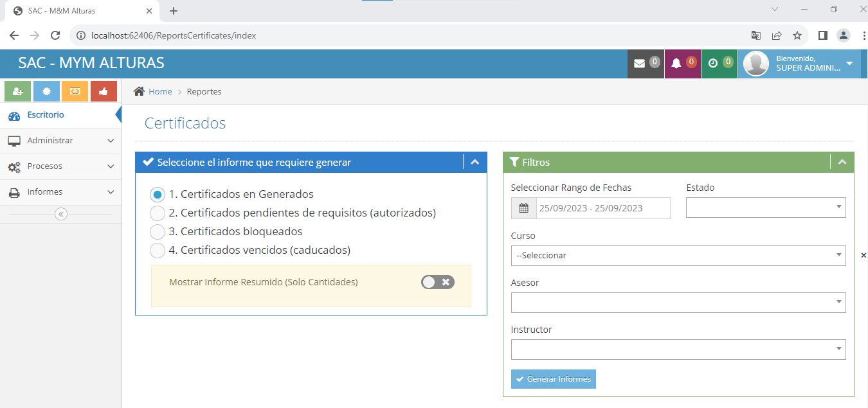This screenshot has width=868, height=408.
Task: Toggle 'Mostrar Informe Resumido' switch
Action: coord(437,282)
